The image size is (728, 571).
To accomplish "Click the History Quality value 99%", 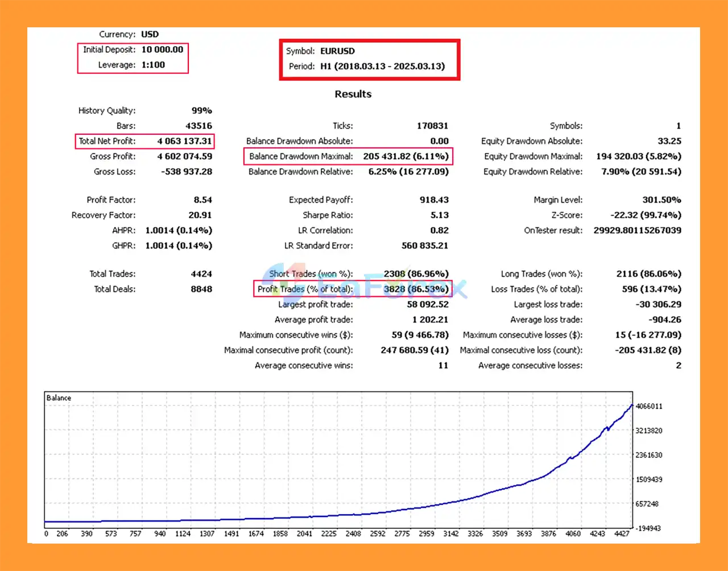I will tap(201, 111).
